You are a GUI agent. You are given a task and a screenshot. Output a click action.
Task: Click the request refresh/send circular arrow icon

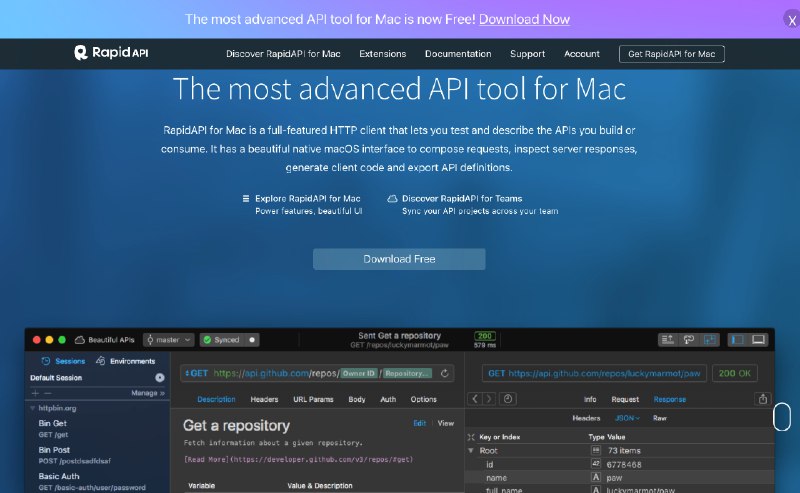[445, 373]
